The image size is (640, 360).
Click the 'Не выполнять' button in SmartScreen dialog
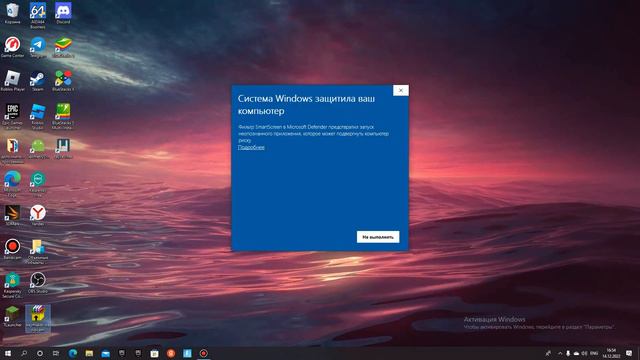[x=378, y=237]
